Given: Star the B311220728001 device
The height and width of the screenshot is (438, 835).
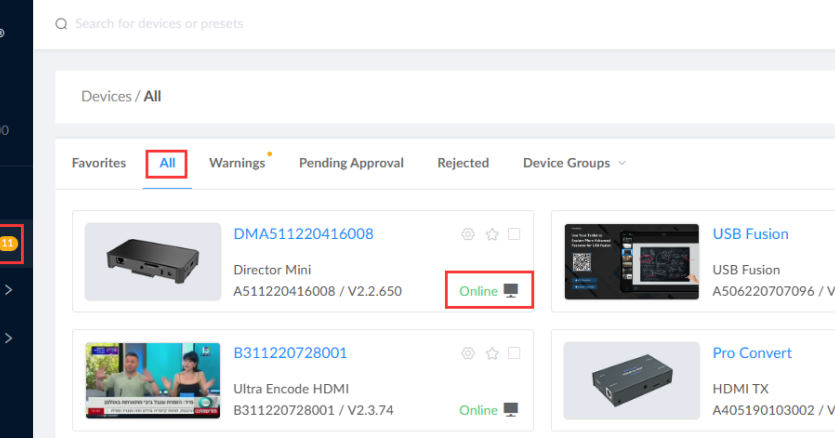Looking at the screenshot, I should (x=492, y=353).
